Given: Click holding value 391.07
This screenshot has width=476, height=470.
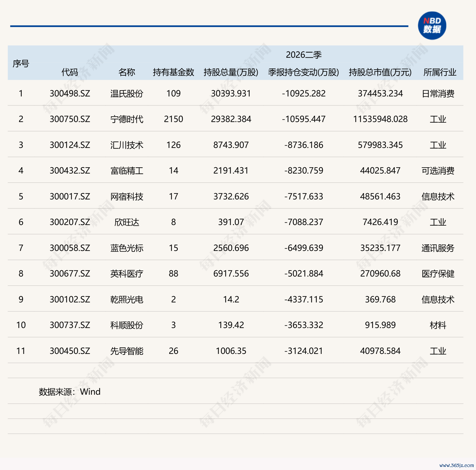Looking at the screenshot, I should pyautogui.click(x=231, y=222).
